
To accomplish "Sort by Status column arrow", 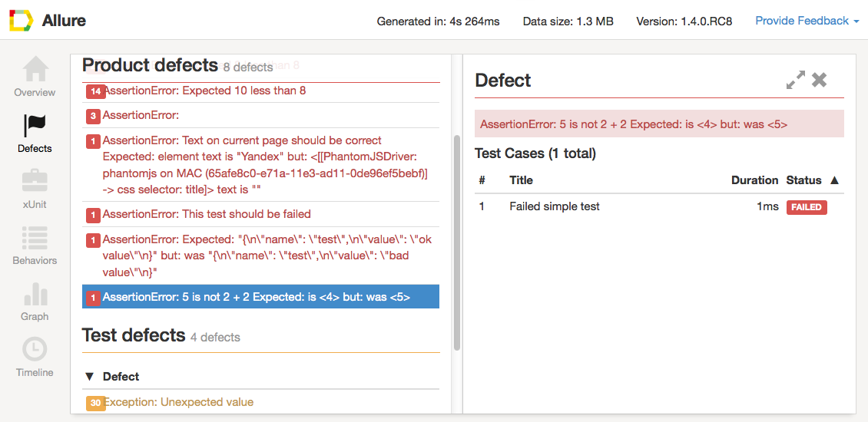I will point(835,180).
